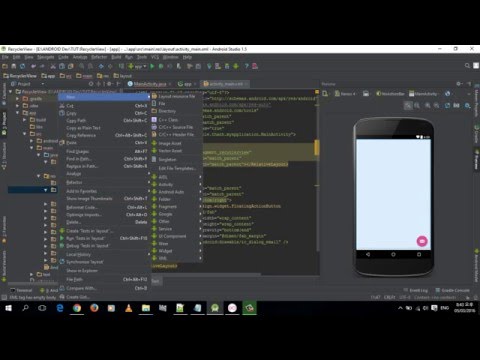Click the pink floating action button in preview
Screen dimensions: 480x360
pyautogui.click(x=422, y=241)
